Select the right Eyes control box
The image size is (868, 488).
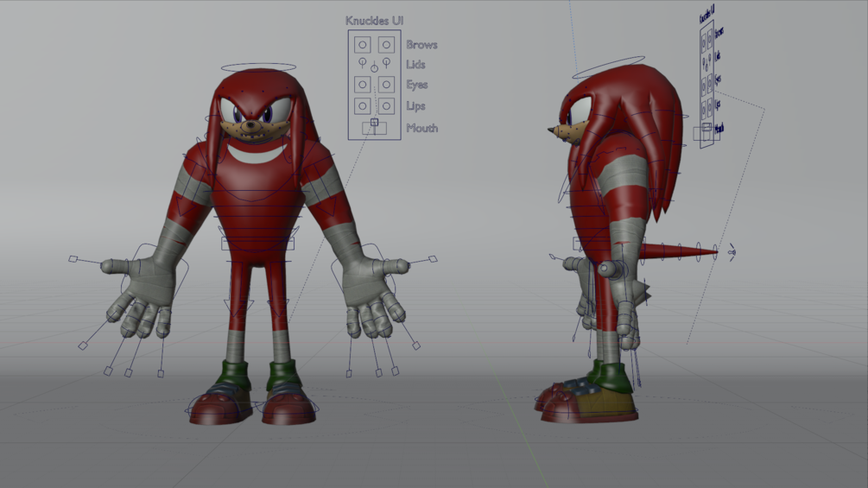pyautogui.click(x=386, y=85)
